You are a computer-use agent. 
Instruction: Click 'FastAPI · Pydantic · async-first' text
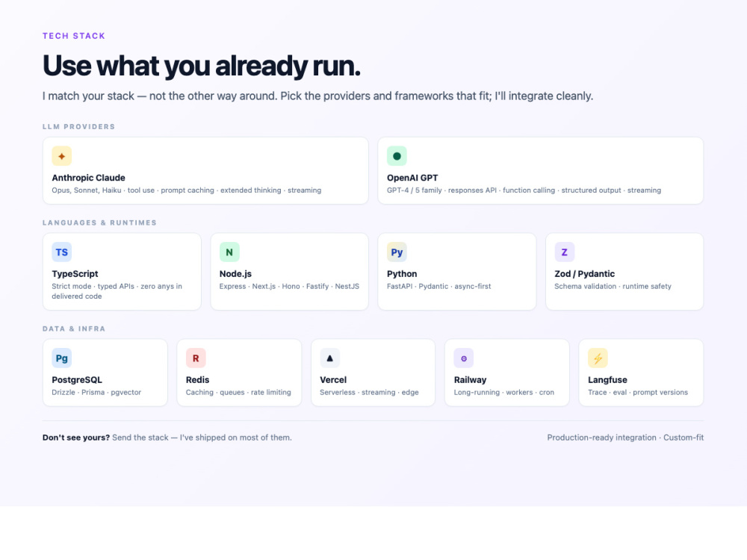[438, 286]
